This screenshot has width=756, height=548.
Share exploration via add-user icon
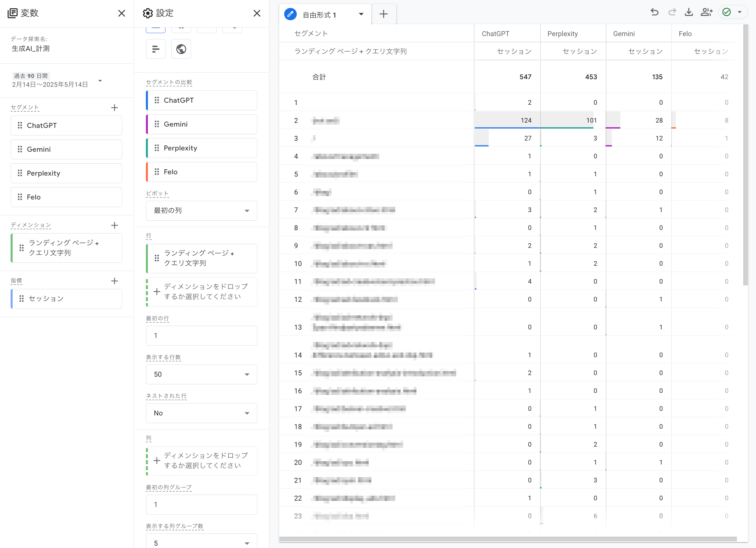pyautogui.click(x=706, y=12)
